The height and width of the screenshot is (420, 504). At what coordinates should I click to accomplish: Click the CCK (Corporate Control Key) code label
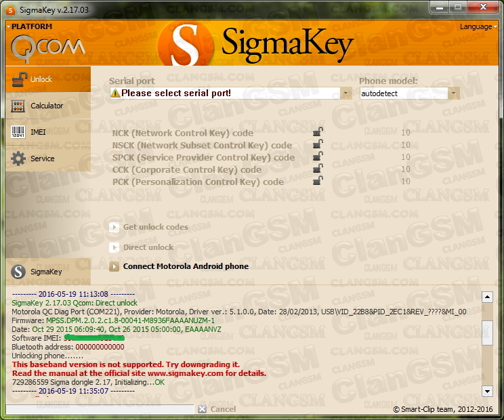(187, 169)
